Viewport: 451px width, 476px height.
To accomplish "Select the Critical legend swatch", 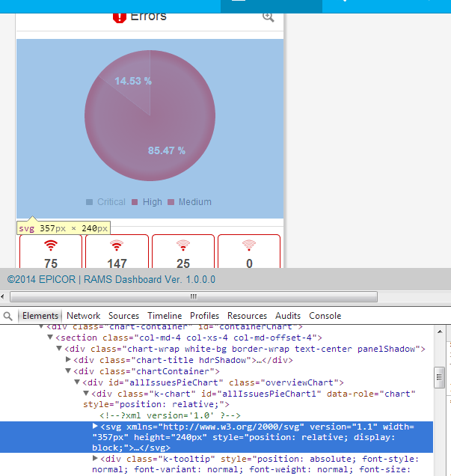I will (x=89, y=202).
